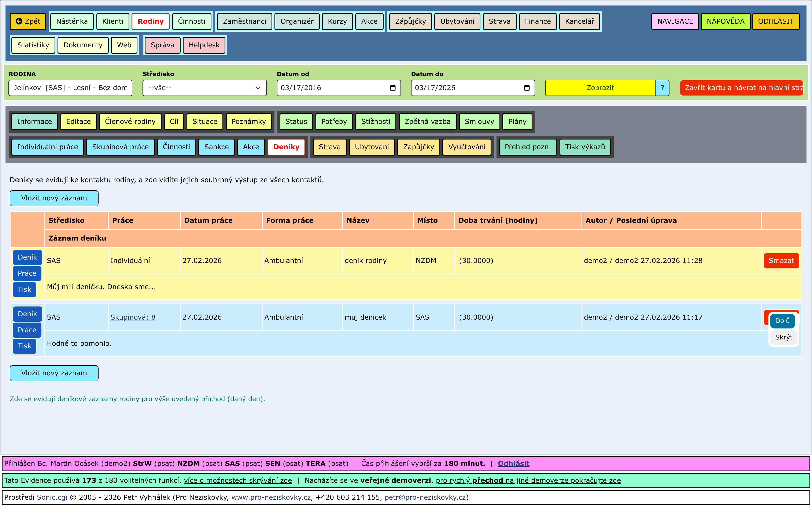Hide floating panel with Skrýt
The width and height of the screenshot is (812, 517).
pyautogui.click(x=783, y=337)
